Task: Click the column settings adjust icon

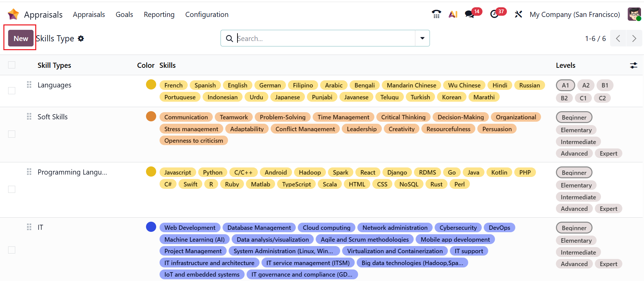Action: click(x=633, y=65)
